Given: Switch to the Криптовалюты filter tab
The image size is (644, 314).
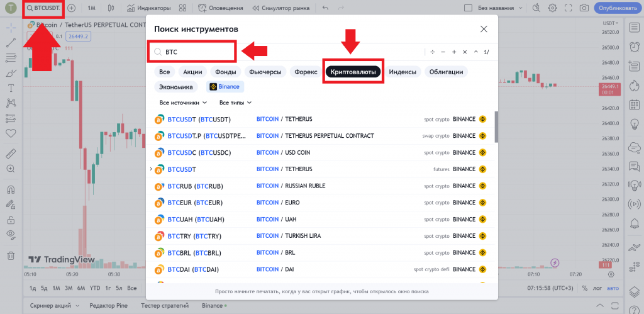Looking at the screenshot, I should tap(353, 72).
